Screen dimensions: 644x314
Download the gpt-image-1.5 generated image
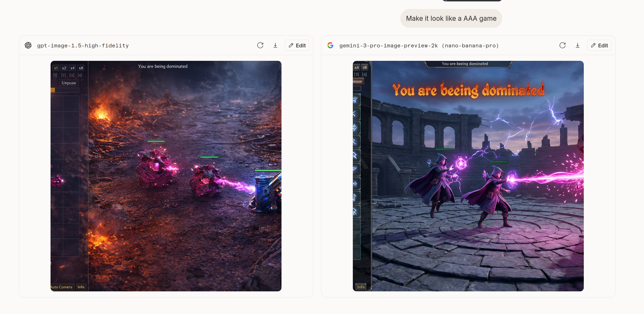(275, 45)
